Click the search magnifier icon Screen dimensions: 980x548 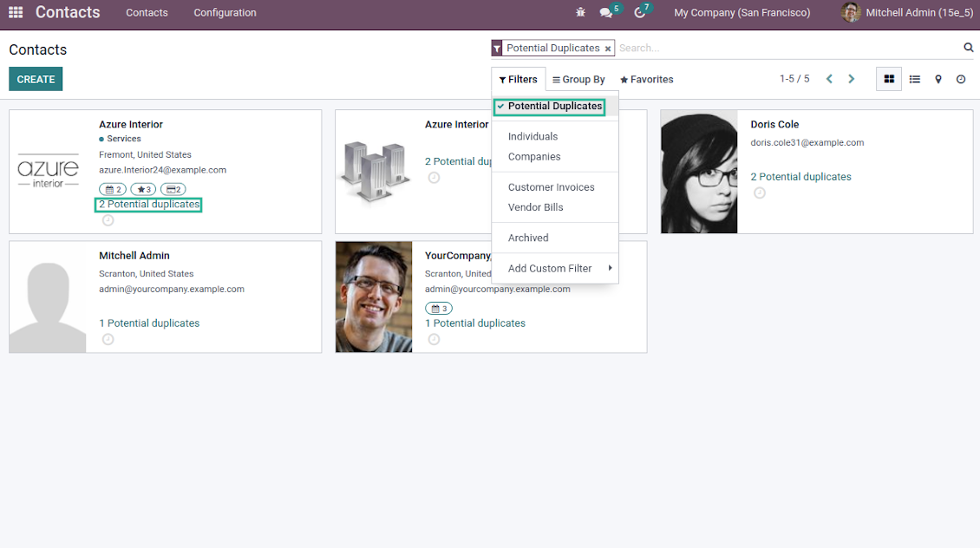click(968, 48)
